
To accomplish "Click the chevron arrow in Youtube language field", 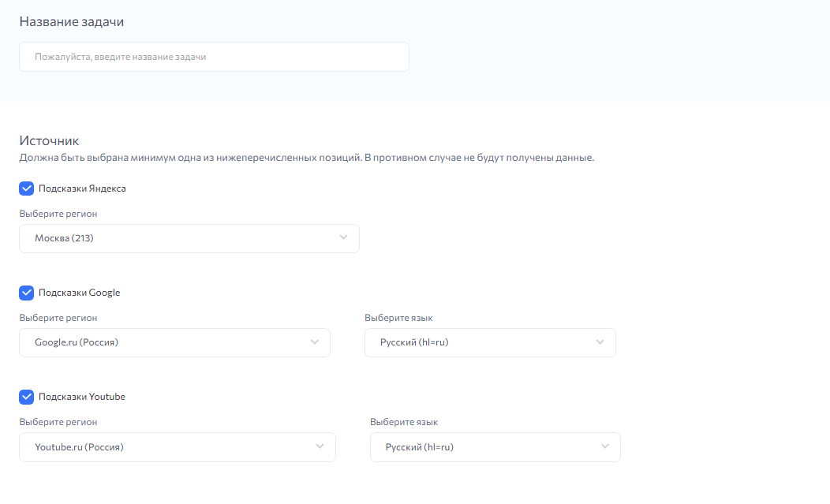I will tap(605, 446).
